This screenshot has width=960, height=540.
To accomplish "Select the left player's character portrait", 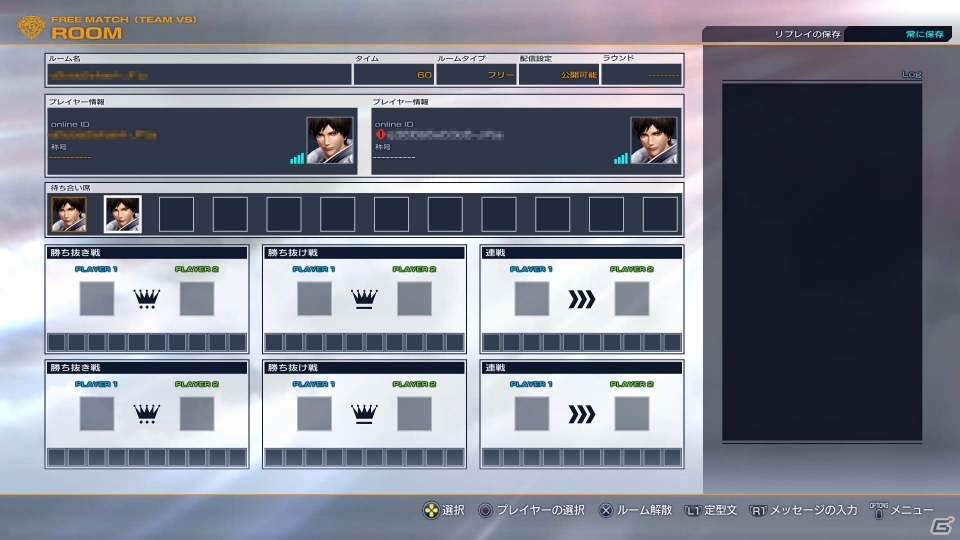I will tap(329, 140).
